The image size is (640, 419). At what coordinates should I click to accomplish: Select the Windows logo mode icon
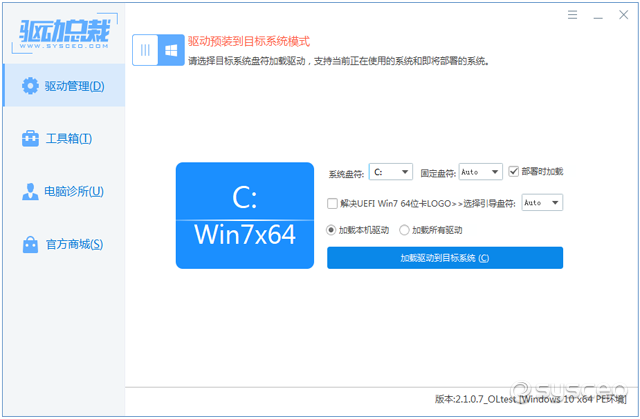point(171,50)
